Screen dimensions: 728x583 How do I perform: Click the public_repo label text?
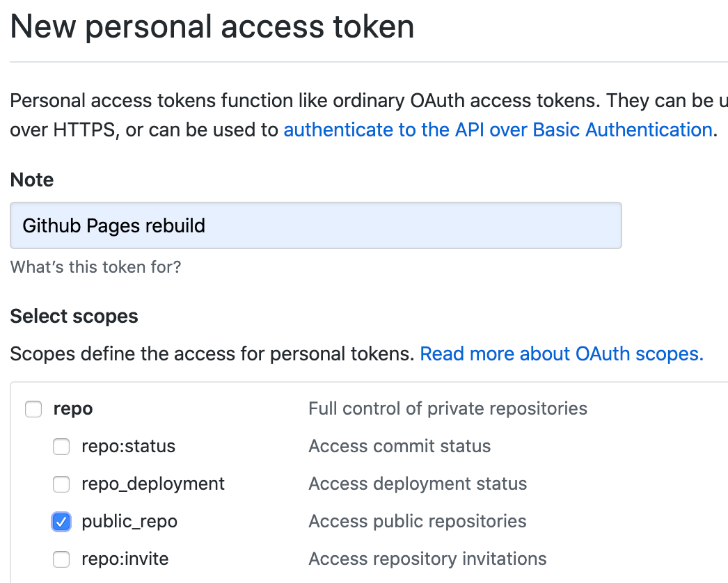pyautogui.click(x=129, y=522)
